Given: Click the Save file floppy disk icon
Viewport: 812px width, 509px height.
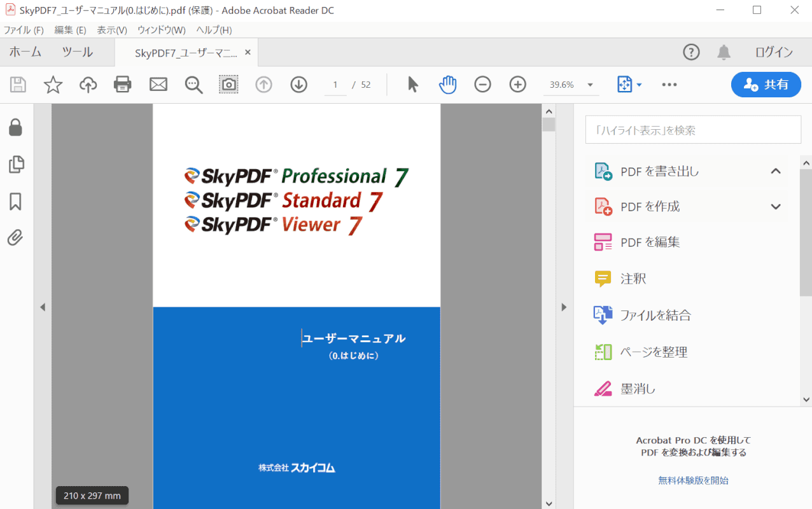Looking at the screenshot, I should [x=18, y=85].
